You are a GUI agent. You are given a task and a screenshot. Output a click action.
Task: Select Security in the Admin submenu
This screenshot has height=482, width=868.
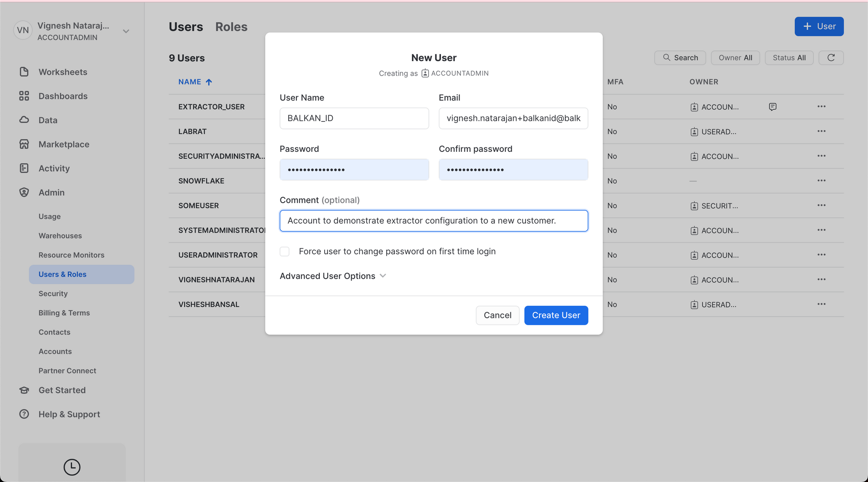53,294
